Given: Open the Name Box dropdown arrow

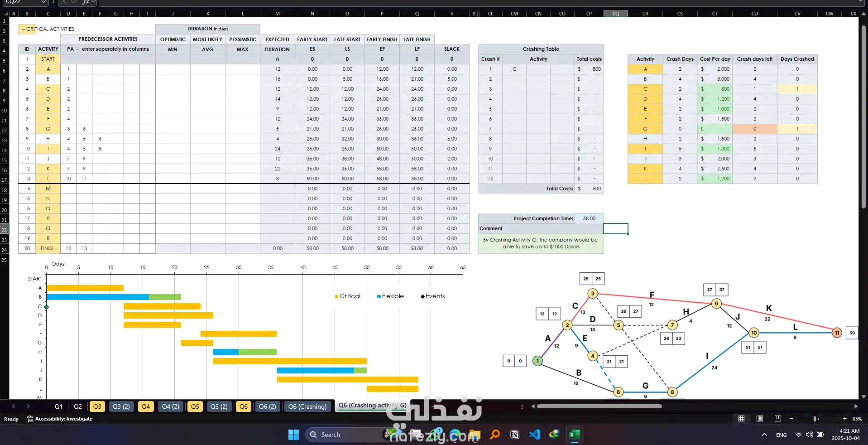Looking at the screenshot, I should (43, 2).
